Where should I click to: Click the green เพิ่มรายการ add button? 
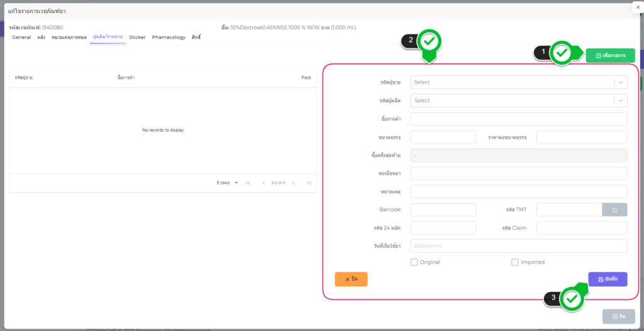(610, 55)
